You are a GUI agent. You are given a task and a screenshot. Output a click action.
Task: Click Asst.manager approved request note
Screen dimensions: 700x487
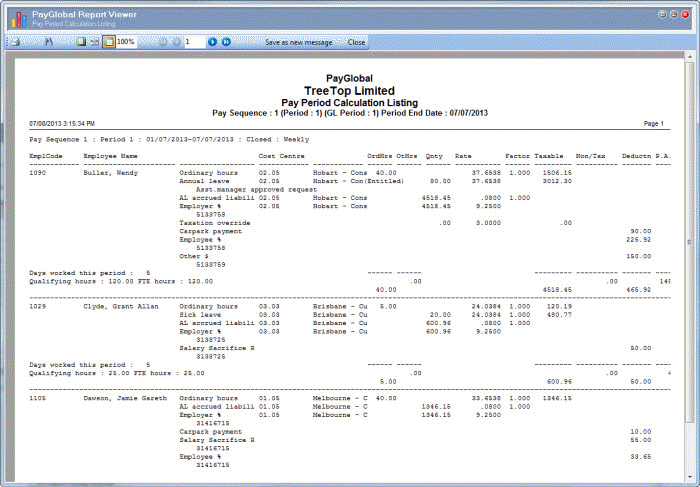point(256,189)
